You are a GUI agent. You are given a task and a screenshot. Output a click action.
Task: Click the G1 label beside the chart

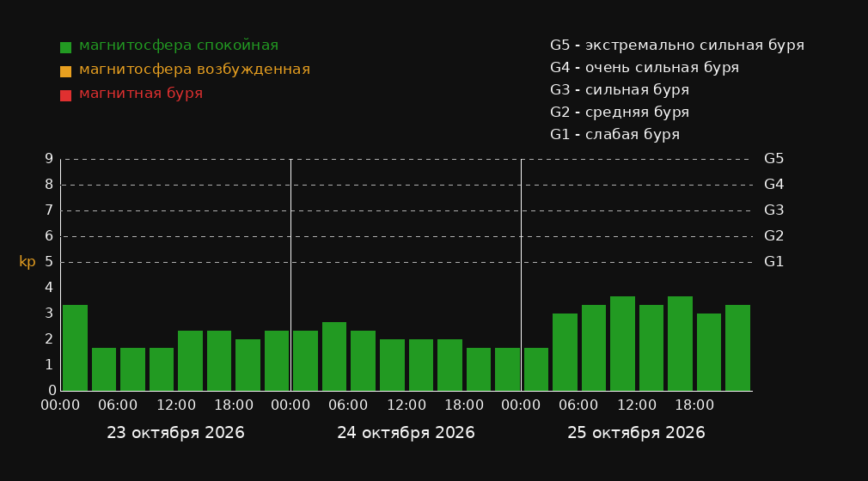773,262
